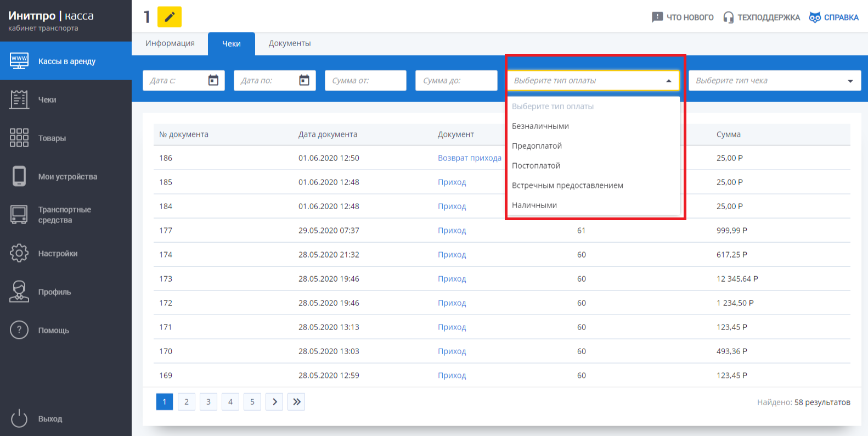The width and height of the screenshot is (868, 436).
Task: Open Приход link for document 177
Action: [x=452, y=230]
